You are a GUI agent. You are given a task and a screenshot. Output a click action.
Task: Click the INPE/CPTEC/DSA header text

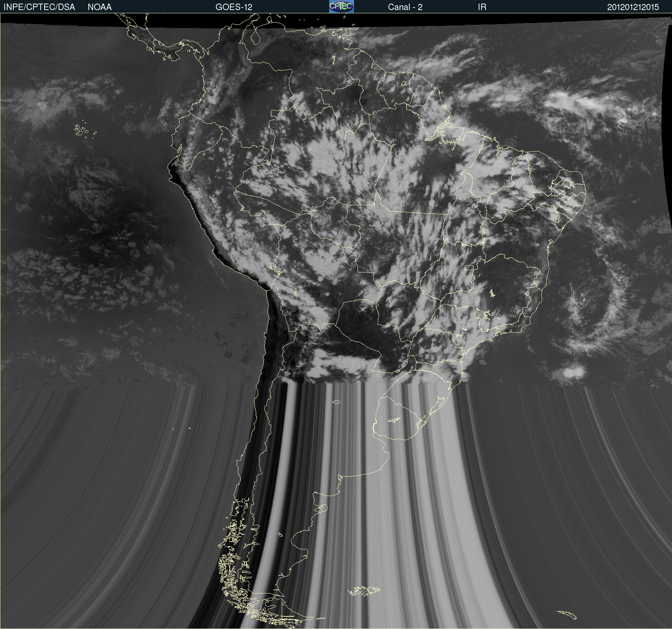[x=39, y=7]
